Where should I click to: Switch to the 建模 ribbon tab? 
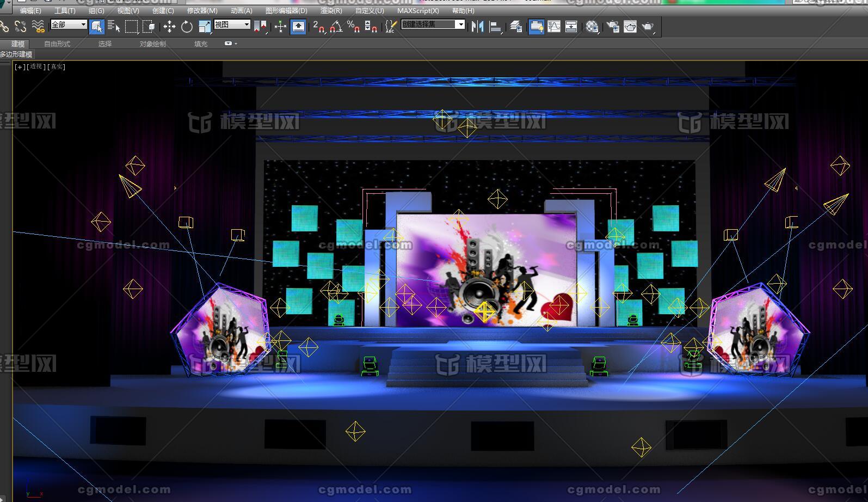18,44
